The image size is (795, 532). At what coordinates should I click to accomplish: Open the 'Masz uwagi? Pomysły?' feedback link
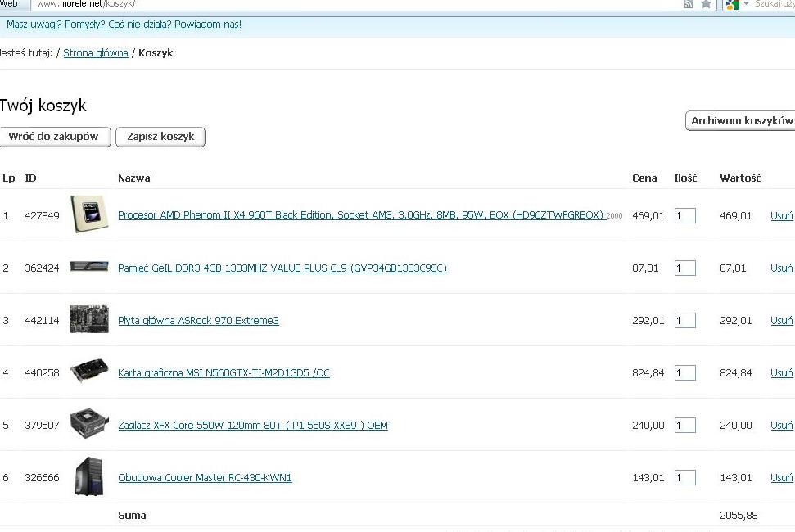(124, 25)
